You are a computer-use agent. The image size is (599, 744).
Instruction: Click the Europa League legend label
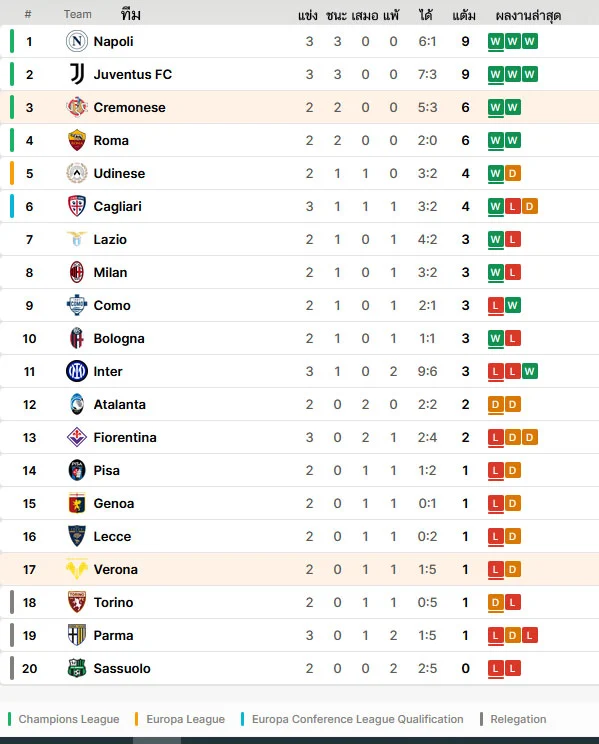click(185, 719)
